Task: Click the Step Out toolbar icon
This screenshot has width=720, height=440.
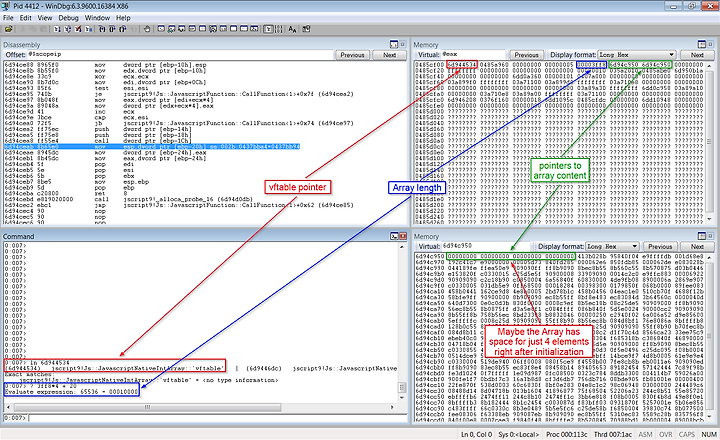Action: 123,29
